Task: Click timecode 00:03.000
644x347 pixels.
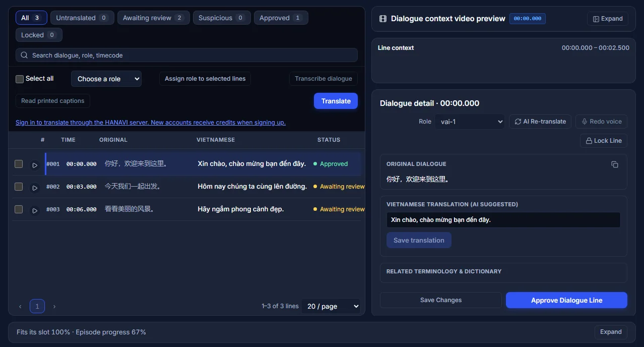Action: coord(82,187)
